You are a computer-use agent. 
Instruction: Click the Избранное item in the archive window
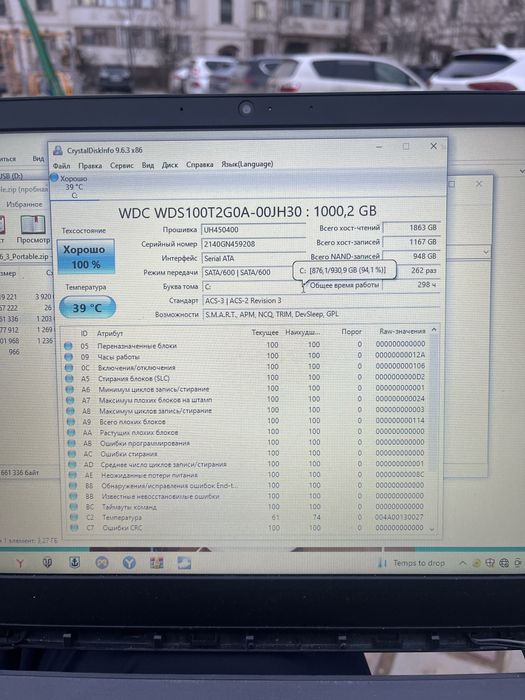pos(24,204)
